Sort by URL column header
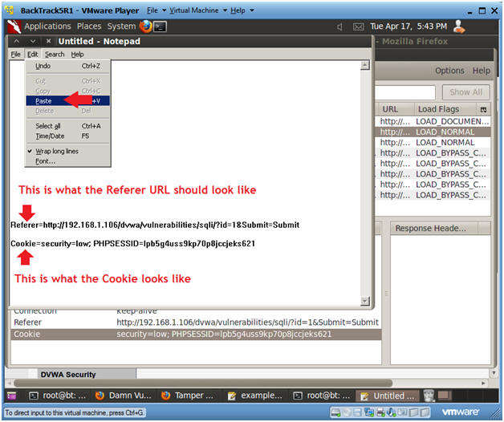 pos(394,109)
